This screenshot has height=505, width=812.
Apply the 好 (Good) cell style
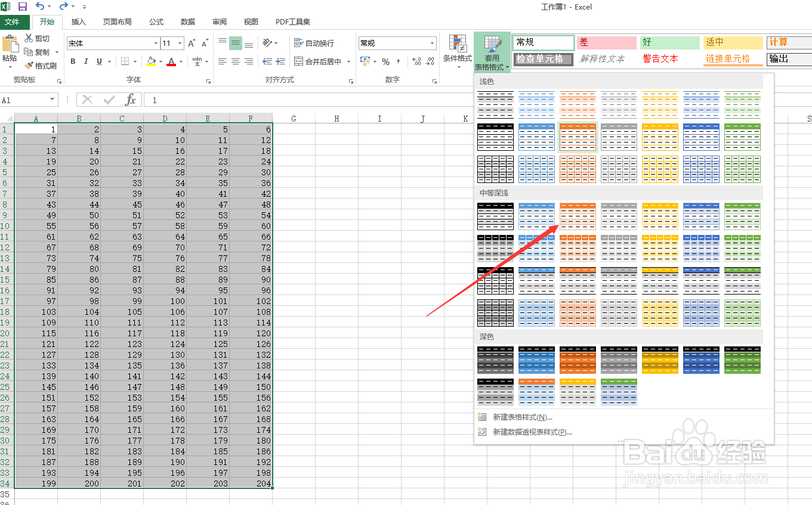tap(670, 42)
